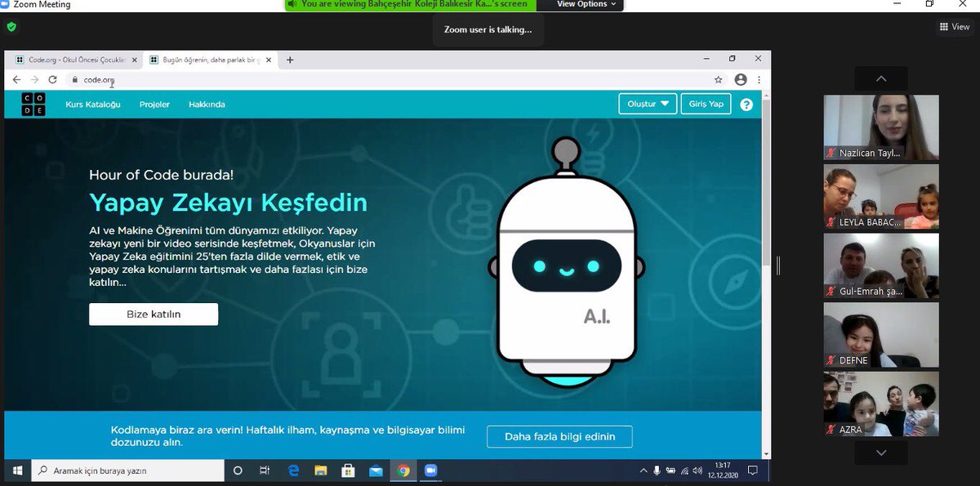Click the Giriş Yap button
Viewport: 980px width, 486px height.
(x=706, y=104)
